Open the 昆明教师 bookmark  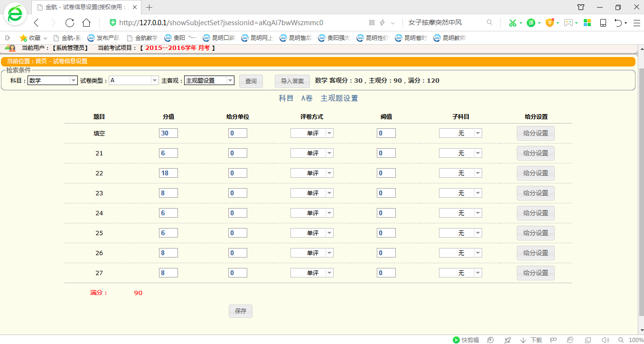point(449,38)
